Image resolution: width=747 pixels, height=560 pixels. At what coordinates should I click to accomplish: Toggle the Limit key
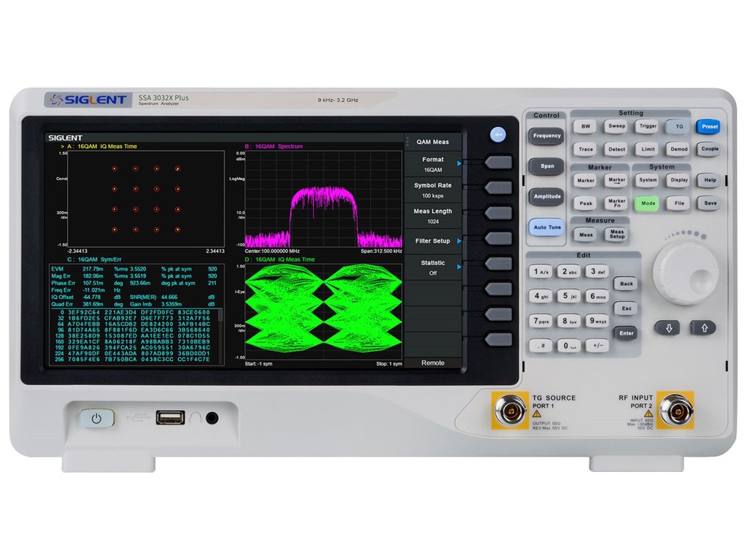pos(648,149)
